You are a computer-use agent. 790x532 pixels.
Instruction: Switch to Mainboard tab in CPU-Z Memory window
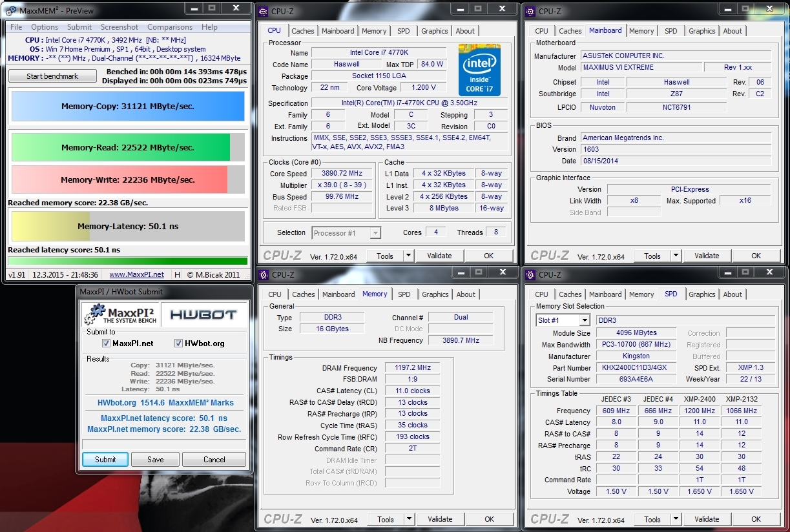[338, 294]
